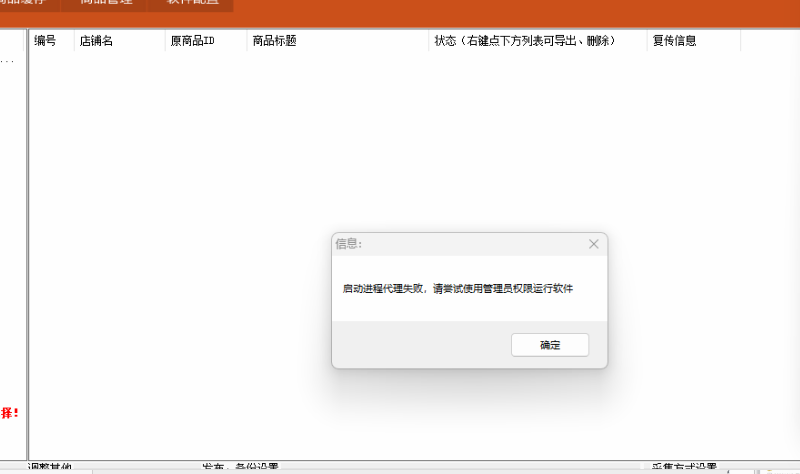
Task: Click blank header area right of 复传信息
Action: (768, 41)
